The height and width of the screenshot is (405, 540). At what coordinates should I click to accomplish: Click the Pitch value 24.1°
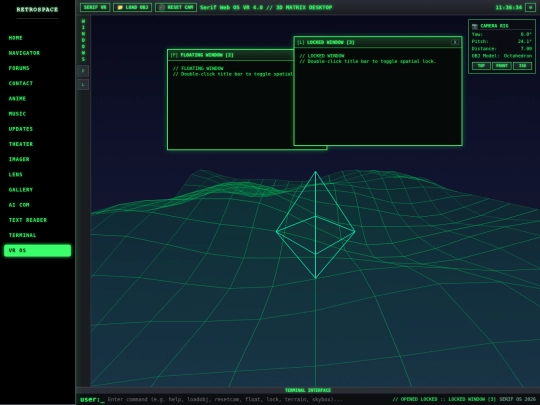pos(525,41)
